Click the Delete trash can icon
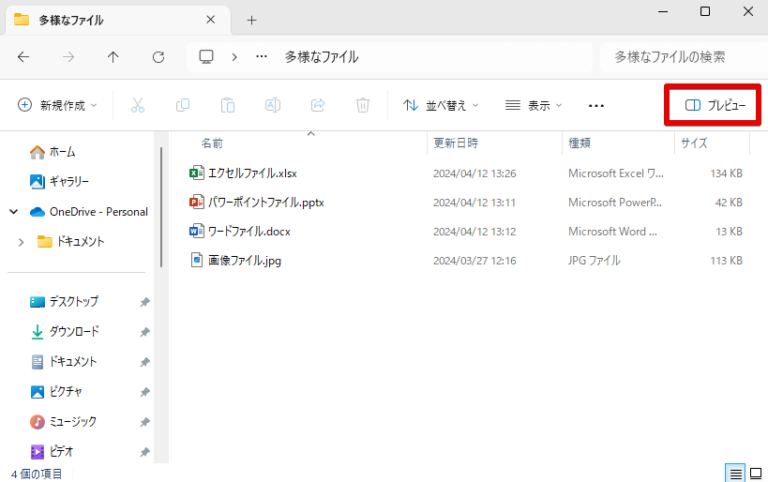The width and height of the screenshot is (768, 482). click(363, 105)
